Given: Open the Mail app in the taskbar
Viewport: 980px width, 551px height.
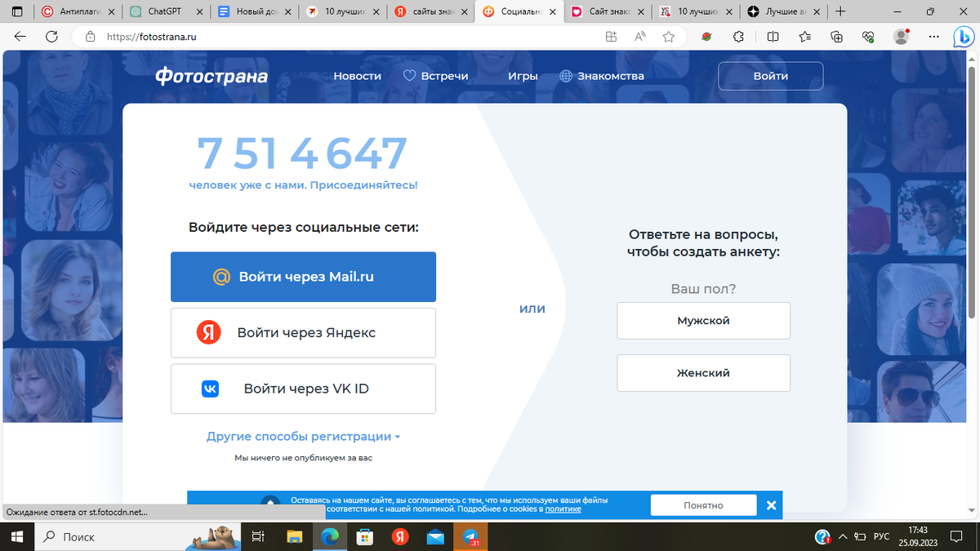Looking at the screenshot, I should point(435,536).
